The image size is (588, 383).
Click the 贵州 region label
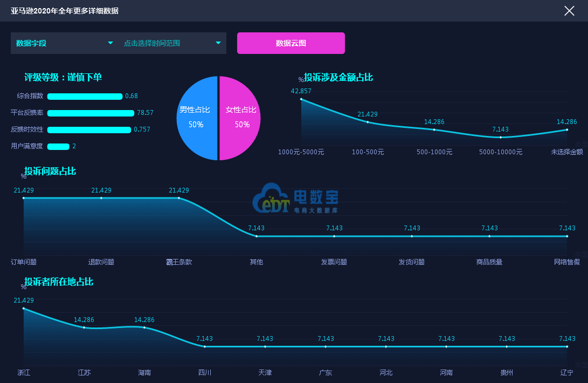[507, 373]
